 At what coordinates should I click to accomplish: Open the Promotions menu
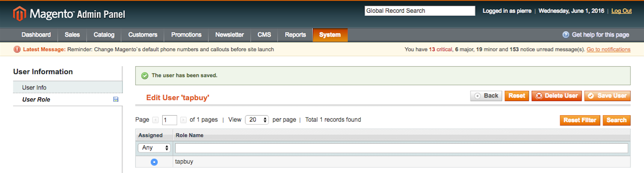tap(186, 35)
